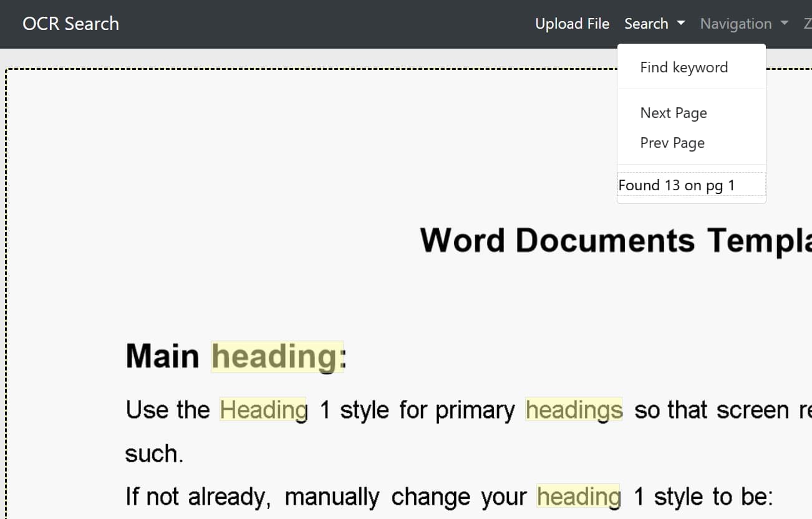Screen dimensions: 812x519
Task: Expand the Navigation dropdown
Action: [737, 23]
